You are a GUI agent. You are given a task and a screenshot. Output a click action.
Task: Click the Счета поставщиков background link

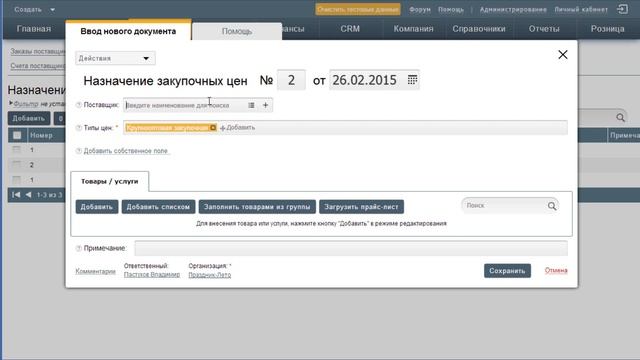[x=38, y=66]
